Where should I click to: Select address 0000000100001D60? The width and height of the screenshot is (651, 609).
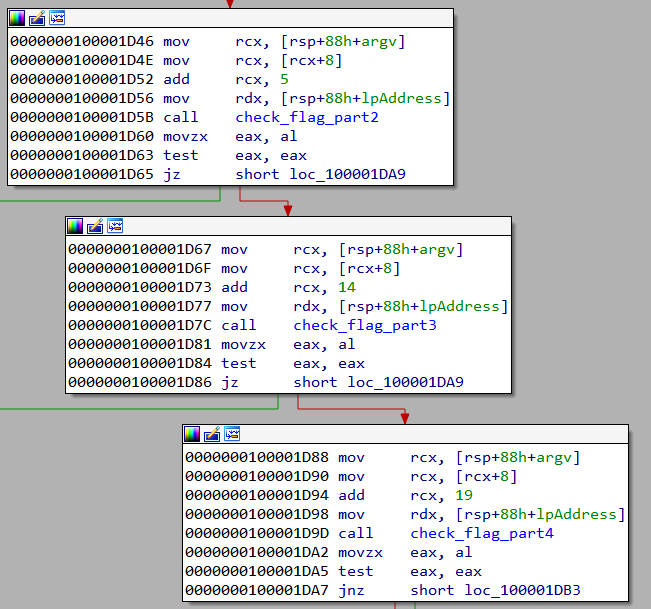82,137
